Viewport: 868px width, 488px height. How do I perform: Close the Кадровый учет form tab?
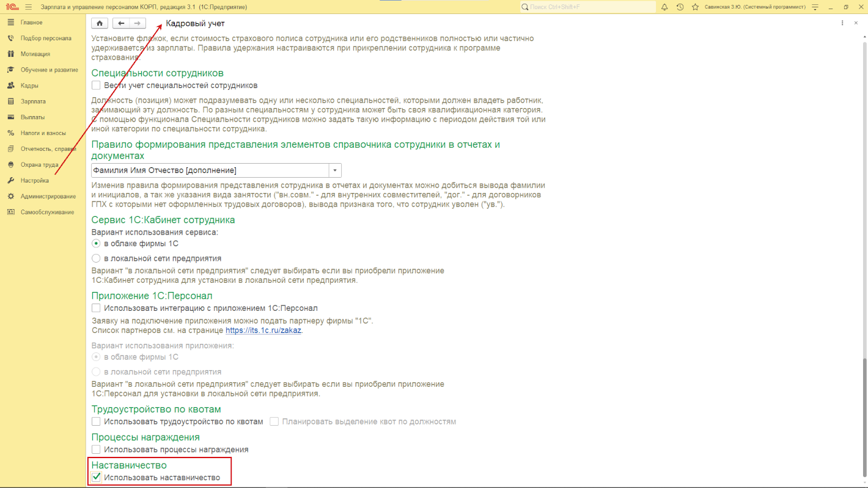[x=856, y=23]
